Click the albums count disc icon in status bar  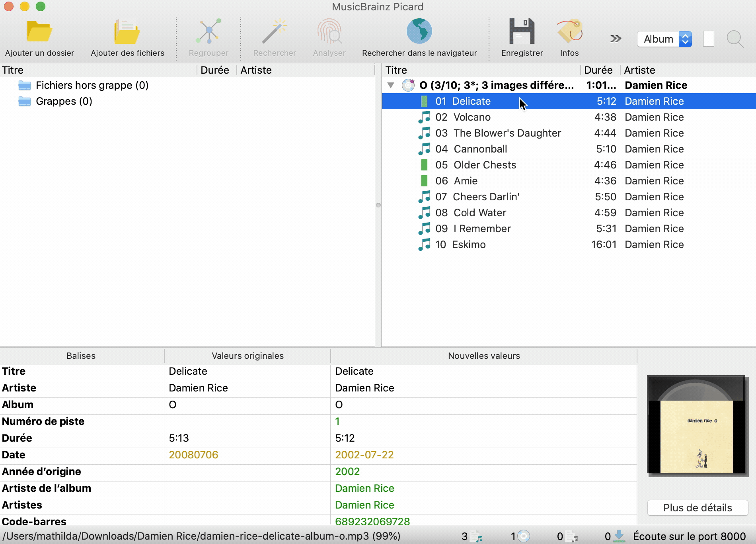(x=524, y=536)
